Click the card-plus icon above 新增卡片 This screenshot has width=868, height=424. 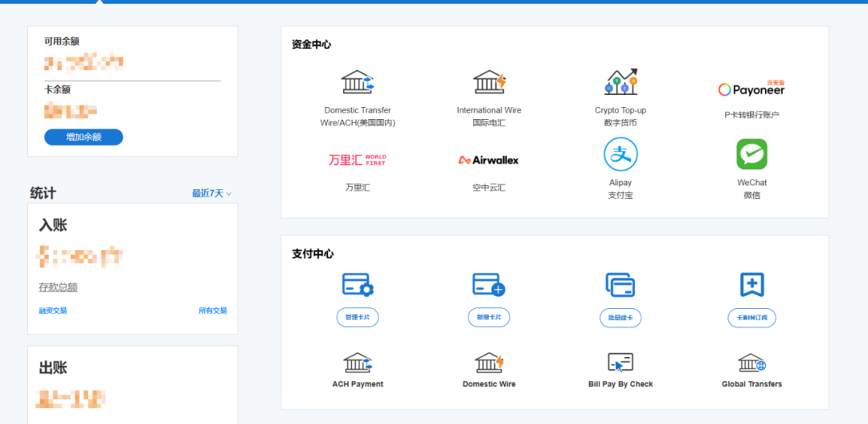pyautogui.click(x=489, y=284)
